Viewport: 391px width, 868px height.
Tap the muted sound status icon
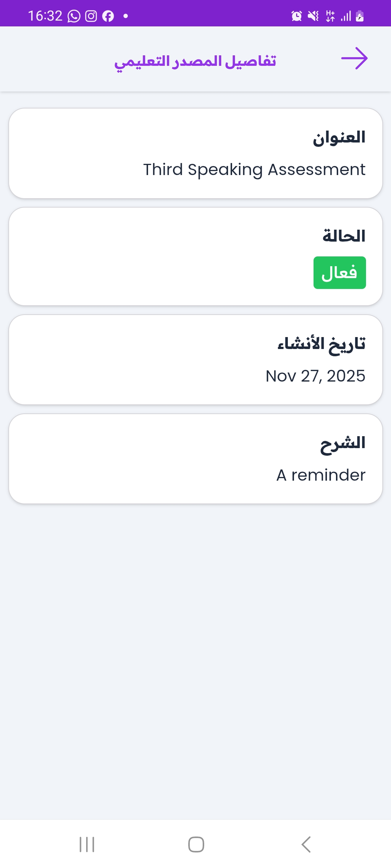(313, 16)
